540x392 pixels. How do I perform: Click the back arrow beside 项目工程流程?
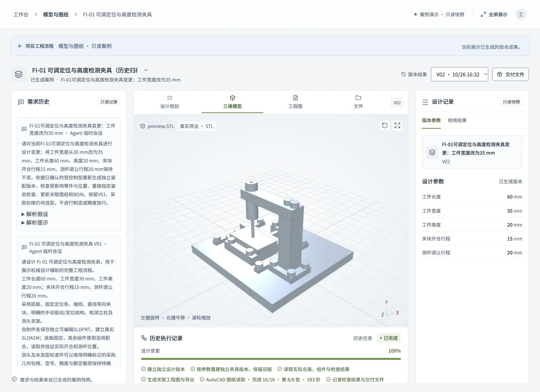click(x=20, y=46)
